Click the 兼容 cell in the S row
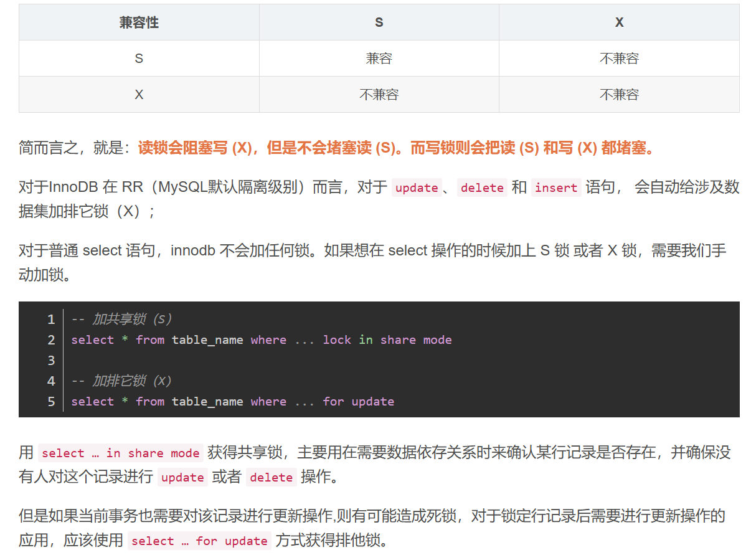This screenshot has height=560, width=751. [379, 59]
